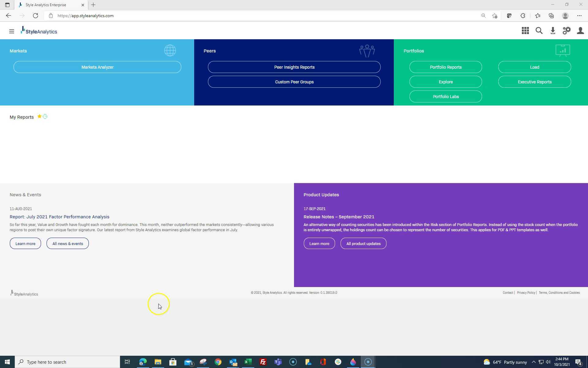The image size is (588, 368).
Task: Open Portfolio Labs
Action: pos(446,97)
